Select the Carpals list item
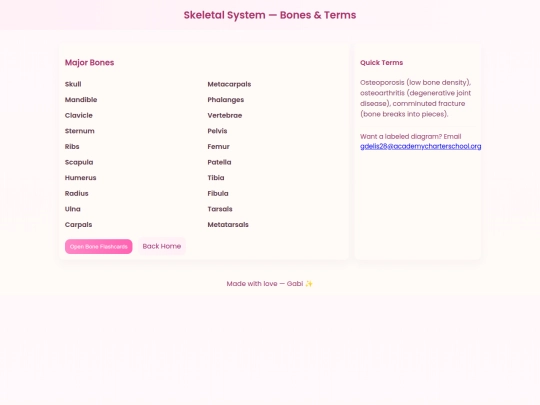The image size is (540, 405). pos(79,225)
